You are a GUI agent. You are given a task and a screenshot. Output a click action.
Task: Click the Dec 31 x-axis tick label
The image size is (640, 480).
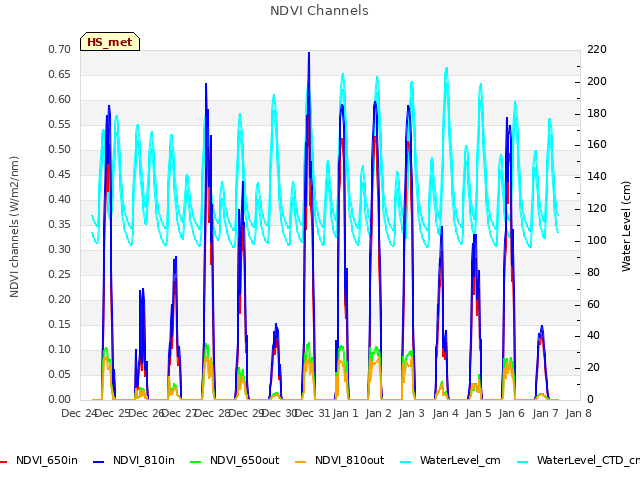[x=312, y=413]
